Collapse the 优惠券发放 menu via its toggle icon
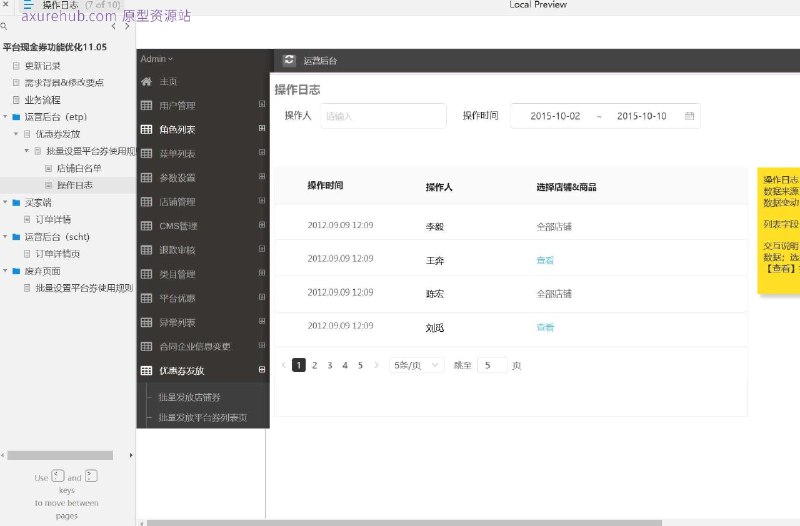 [x=262, y=369]
